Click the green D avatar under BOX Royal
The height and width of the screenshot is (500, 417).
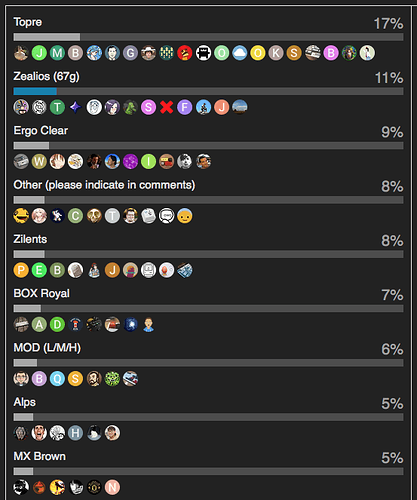pyautogui.click(x=57, y=324)
